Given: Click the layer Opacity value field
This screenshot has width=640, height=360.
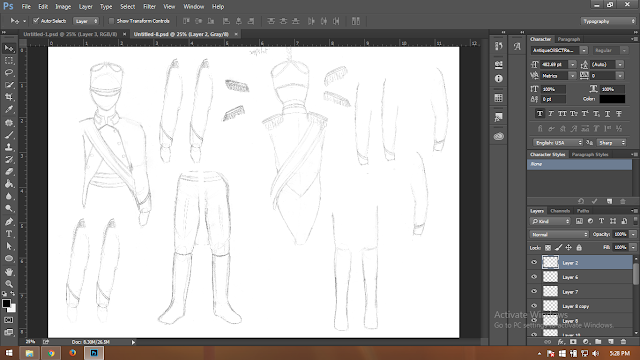Looking at the screenshot, I should 620,234.
